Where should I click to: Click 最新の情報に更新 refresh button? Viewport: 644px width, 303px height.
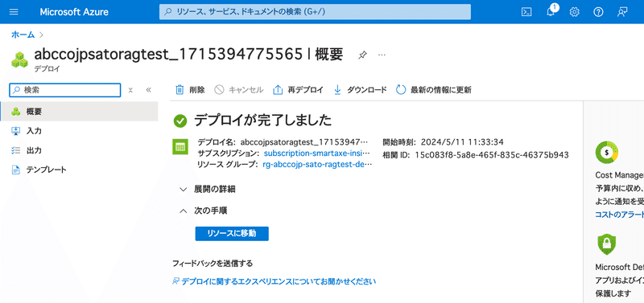[x=433, y=90]
